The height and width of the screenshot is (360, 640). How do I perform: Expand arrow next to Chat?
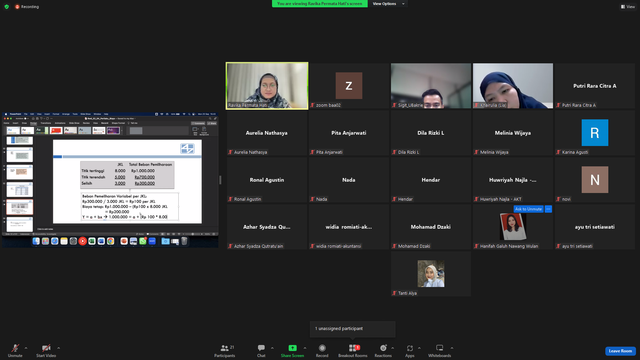click(272, 348)
